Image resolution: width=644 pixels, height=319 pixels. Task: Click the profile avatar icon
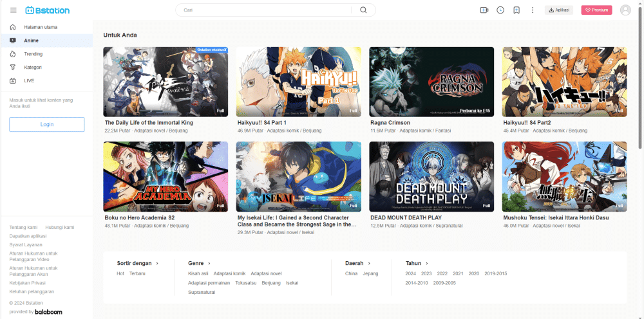click(x=625, y=10)
